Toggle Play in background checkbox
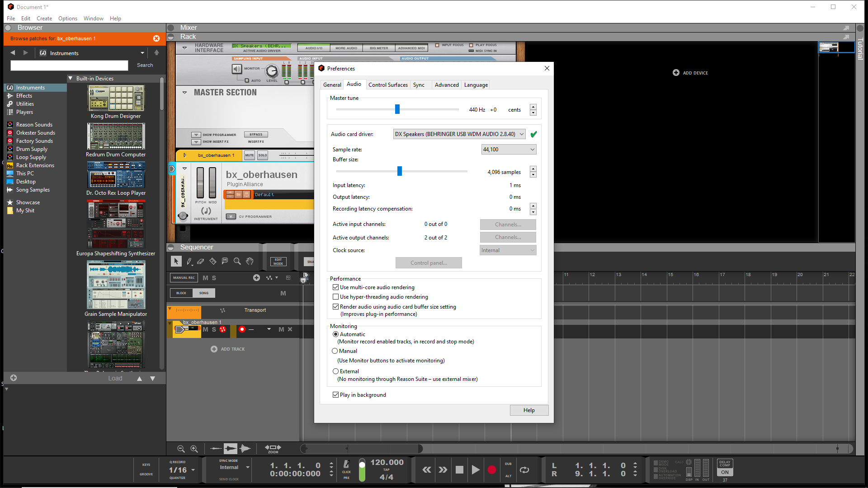The width and height of the screenshot is (868, 488). (x=335, y=395)
